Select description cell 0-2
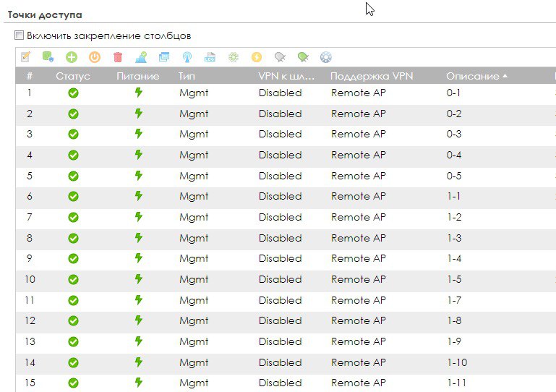This screenshot has height=392, width=556. point(454,114)
